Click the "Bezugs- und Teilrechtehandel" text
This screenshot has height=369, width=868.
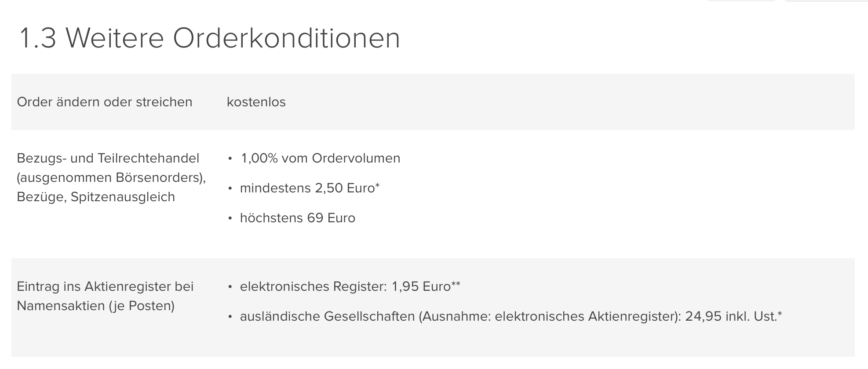point(108,158)
